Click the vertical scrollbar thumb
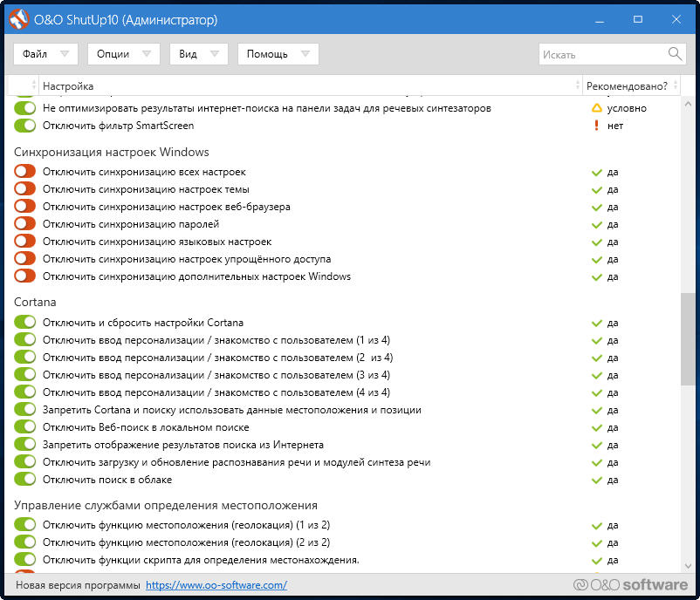The image size is (700, 600). (x=688, y=339)
